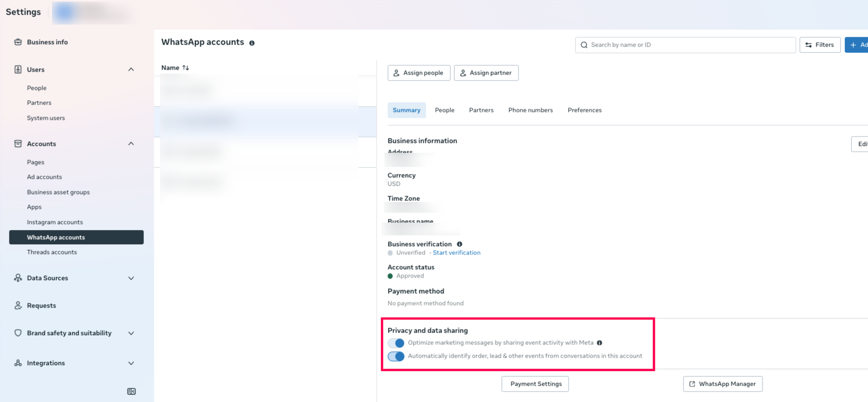This screenshot has width=868, height=402.
Task: Expand the Integrations chevron
Action: 131,363
